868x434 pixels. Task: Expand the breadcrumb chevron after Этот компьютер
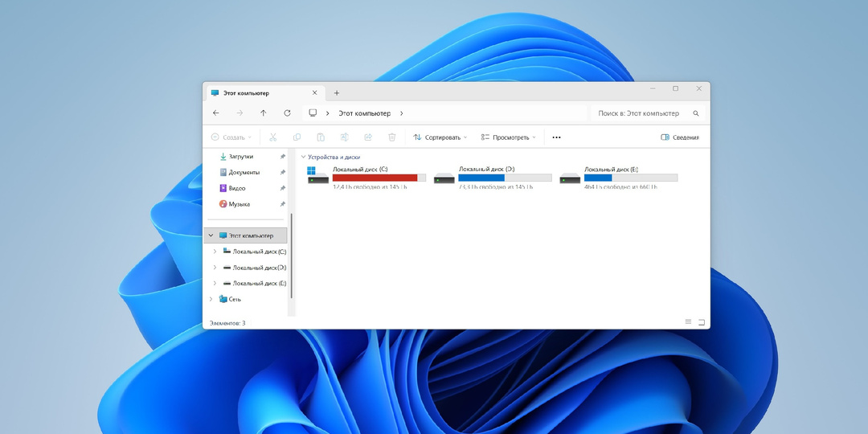tap(401, 113)
